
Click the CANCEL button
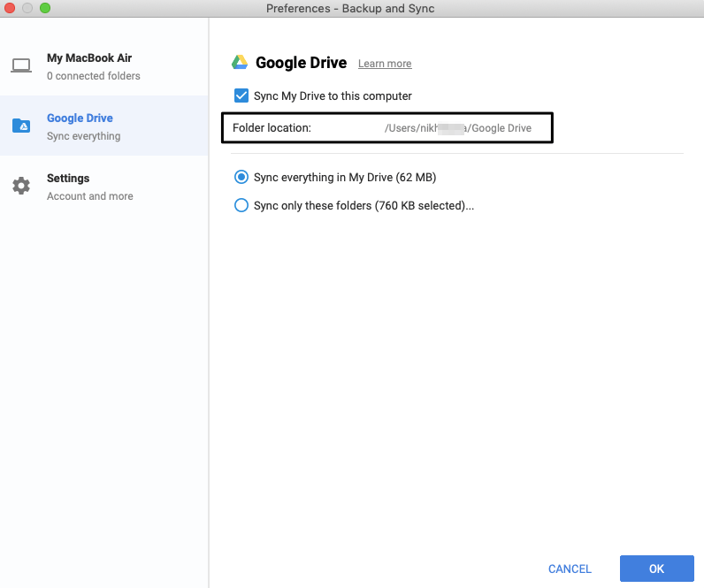click(570, 569)
